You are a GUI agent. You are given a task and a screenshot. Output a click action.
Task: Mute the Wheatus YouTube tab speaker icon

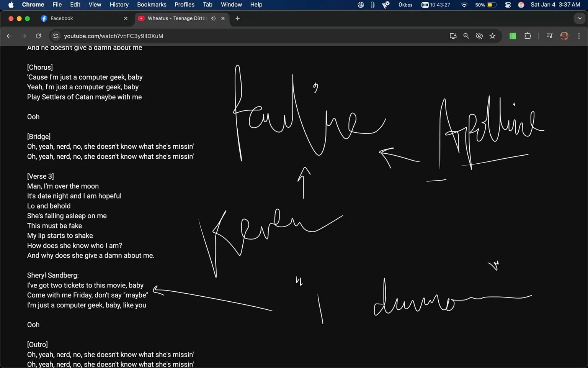tap(213, 18)
